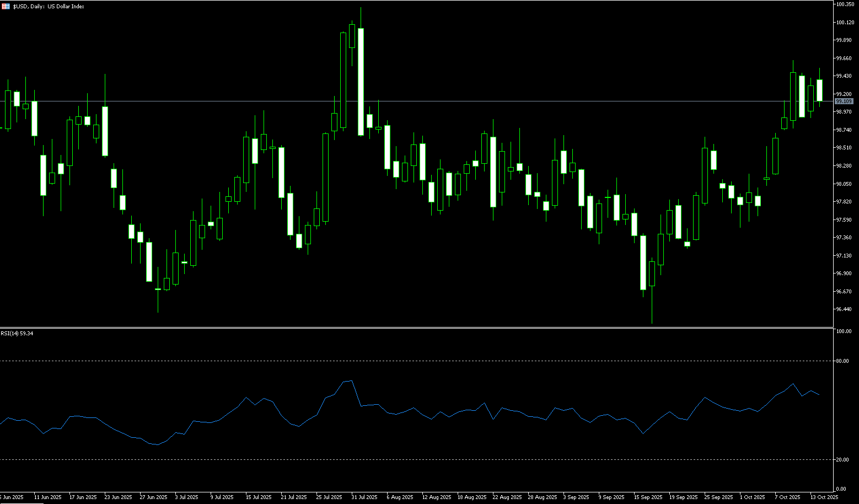Click the latest white candle at chart's right edge
Image resolution: width=859 pixels, height=504 pixels.
[x=819, y=90]
